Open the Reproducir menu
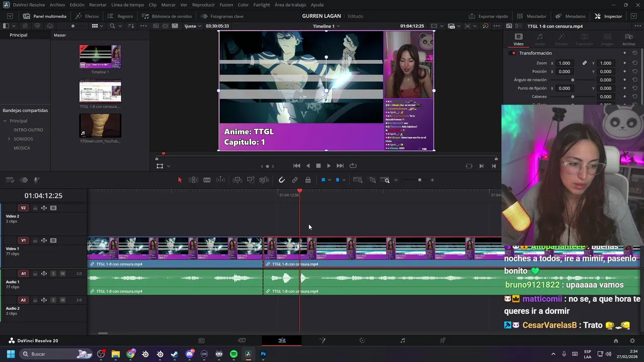Screen dimensions: 644x362 [x=203, y=5]
